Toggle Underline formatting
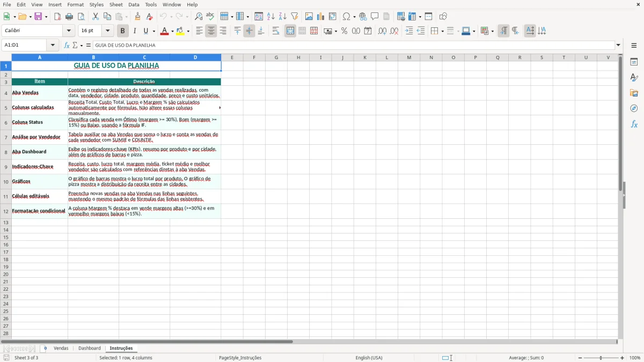Image resolution: width=644 pixels, height=362 pixels. (x=145, y=31)
